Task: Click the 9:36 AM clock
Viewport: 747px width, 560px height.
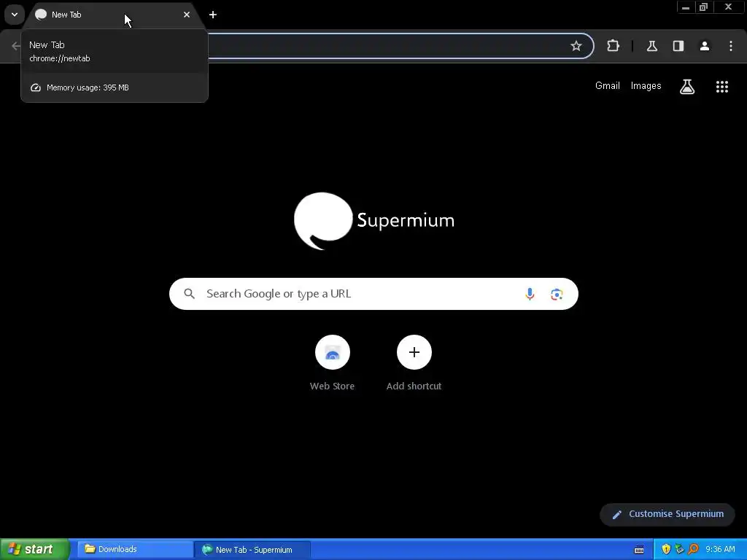Action: click(720, 549)
